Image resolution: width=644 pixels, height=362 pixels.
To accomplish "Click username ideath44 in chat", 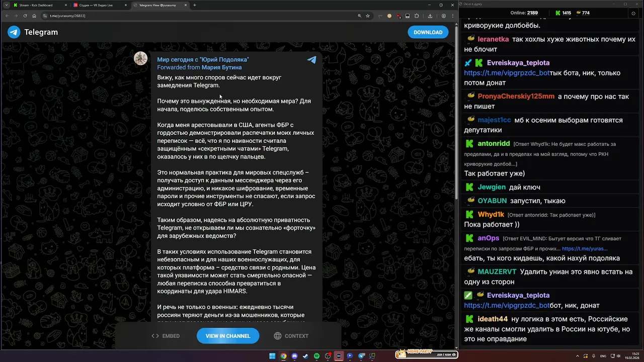I will [x=493, y=319].
